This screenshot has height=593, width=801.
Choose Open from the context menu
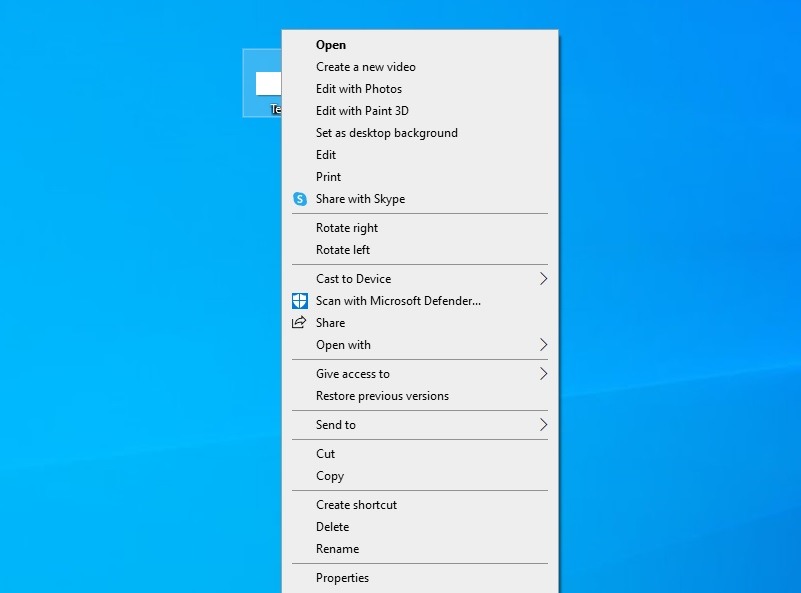(331, 45)
